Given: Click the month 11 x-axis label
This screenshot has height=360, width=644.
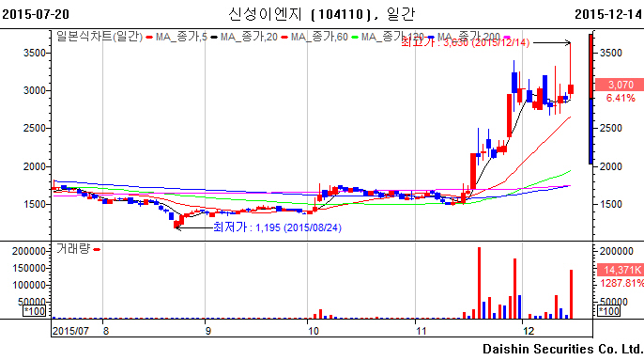Looking at the screenshot, I should 422,331.
